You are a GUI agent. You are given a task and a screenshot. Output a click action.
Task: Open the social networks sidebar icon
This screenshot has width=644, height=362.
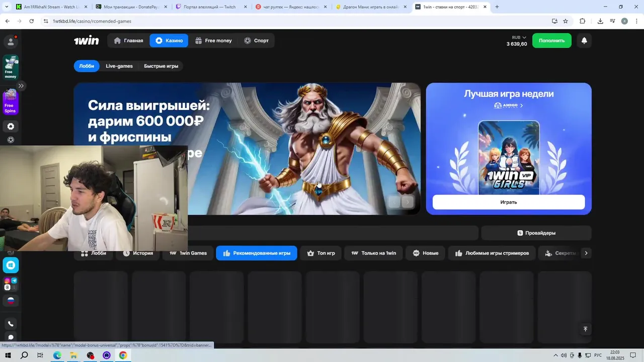[x=11, y=284]
